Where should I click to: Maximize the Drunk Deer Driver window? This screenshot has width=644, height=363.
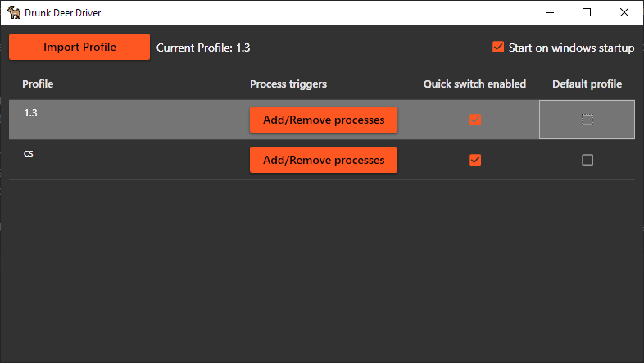[x=587, y=13]
